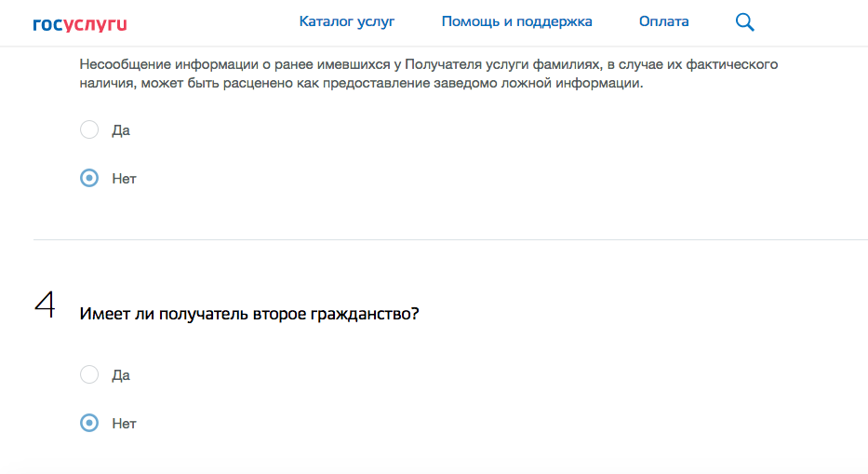
Task: Choose the Да radio circle for second citizenship
Action: click(x=89, y=374)
